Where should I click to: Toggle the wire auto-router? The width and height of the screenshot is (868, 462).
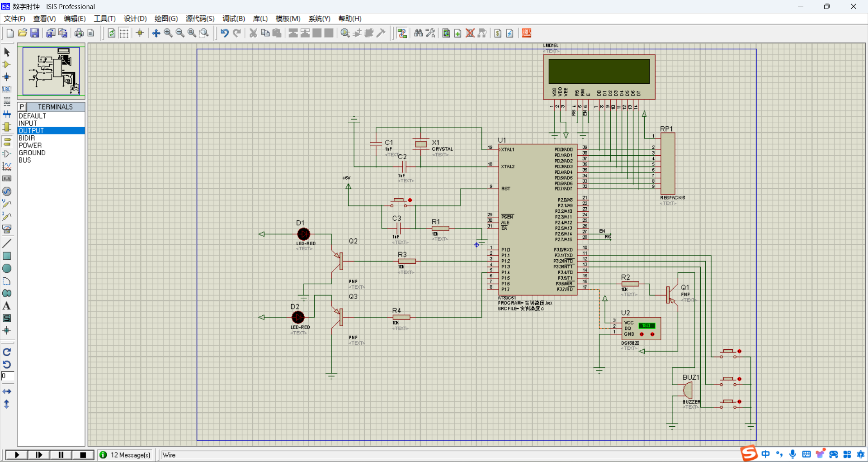point(402,33)
